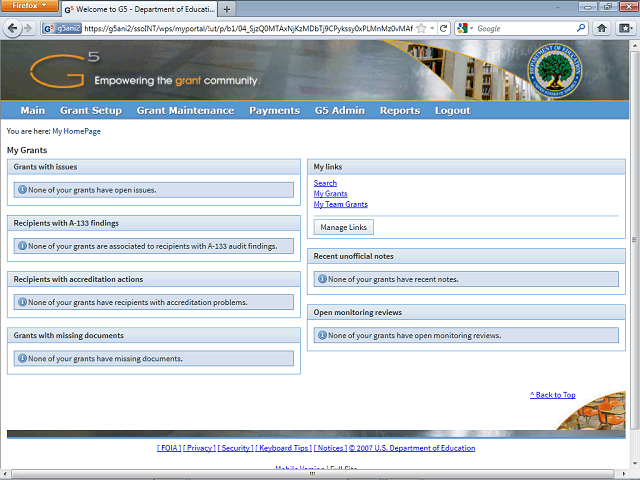Screen dimensions: 640x480
Task: Click info icon beside A-133 audit findings message
Action: click(22, 246)
